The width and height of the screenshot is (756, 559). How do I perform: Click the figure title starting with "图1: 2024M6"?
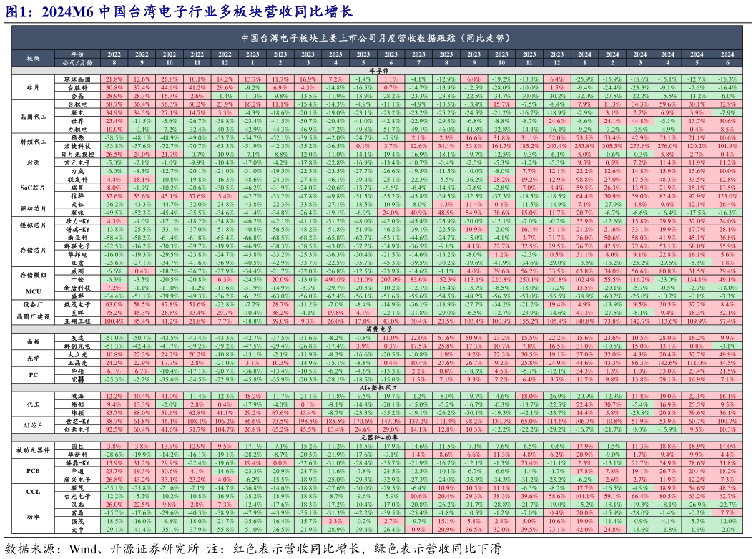(x=179, y=11)
